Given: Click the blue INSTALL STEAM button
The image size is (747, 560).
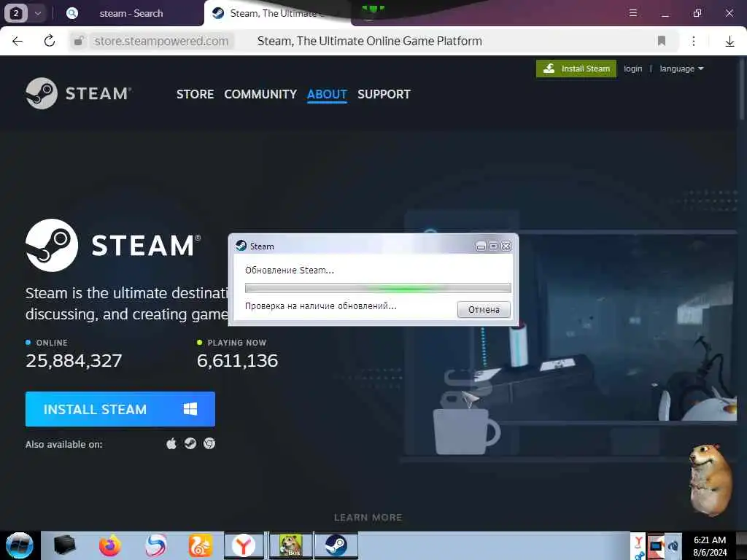Looking at the screenshot, I should tap(120, 409).
